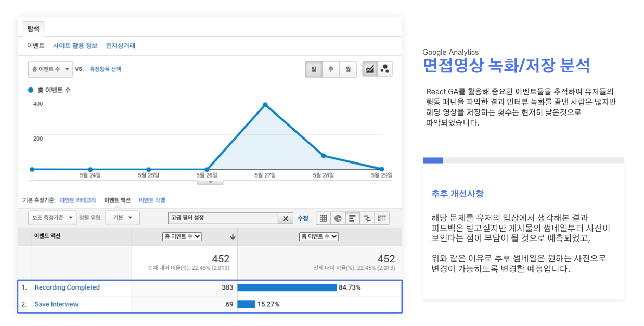Switch to line chart view icon
Image resolution: width=644 pixels, height=326 pixels.
click(370, 69)
